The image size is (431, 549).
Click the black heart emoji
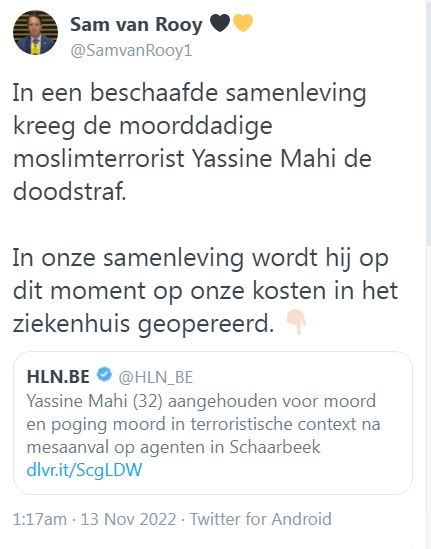click(x=220, y=23)
